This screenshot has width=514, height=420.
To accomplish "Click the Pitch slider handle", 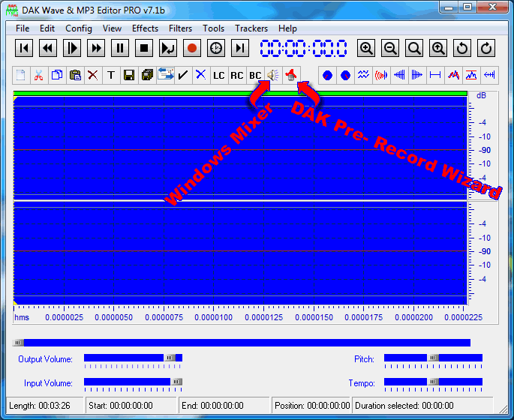I will [x=433, y=358].
